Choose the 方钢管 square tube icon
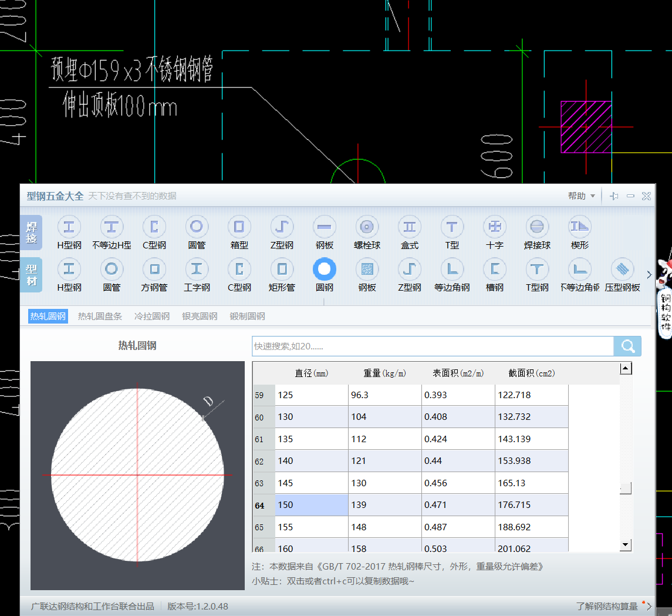The image size is (672, 616). coord(154,269)
